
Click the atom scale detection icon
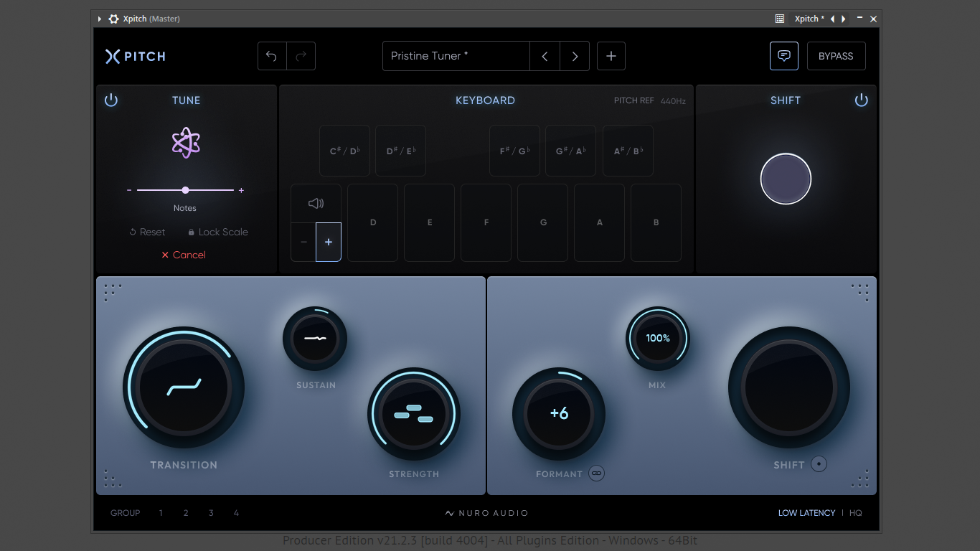point(186,143)
